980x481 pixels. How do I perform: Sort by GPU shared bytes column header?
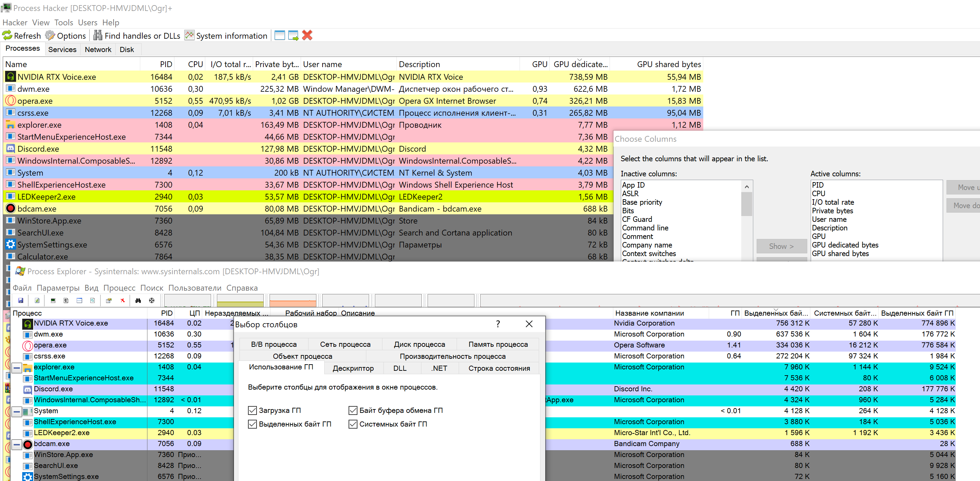click(656, 64)
